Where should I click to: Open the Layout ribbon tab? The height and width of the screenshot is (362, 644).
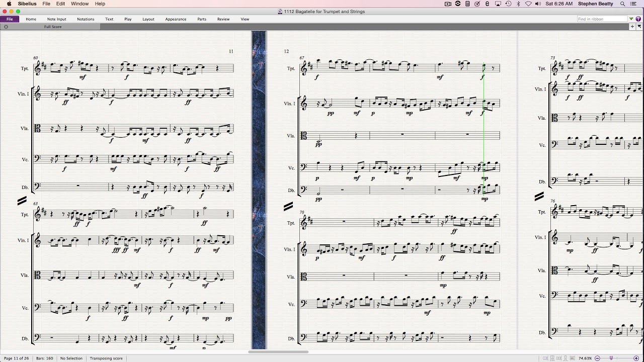[148, 19]
